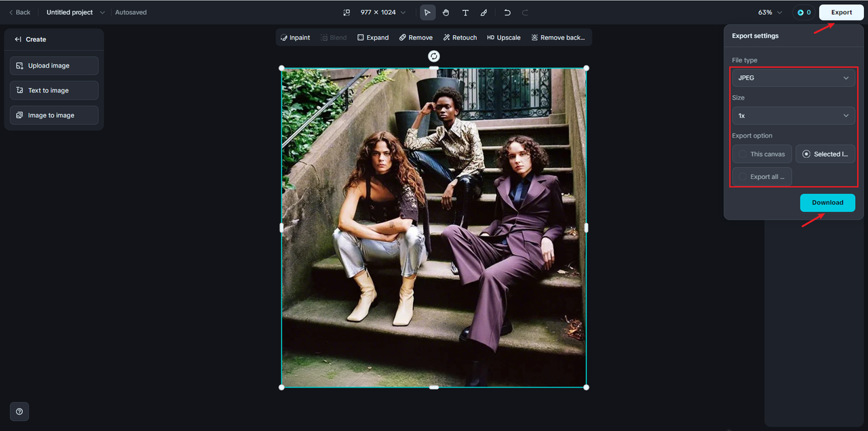Click Upload image

pos(54,66)
